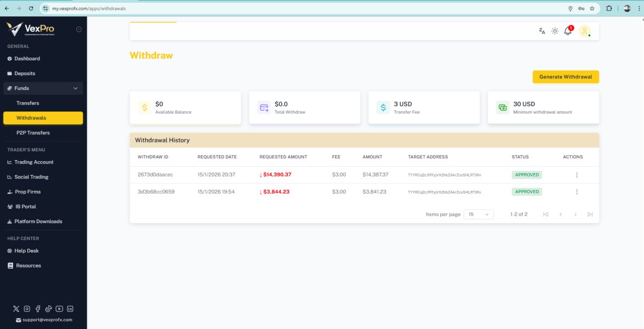The height and width of the screenshot is (329, 644).
Task: Click the notifications bell icon
Action: click(x=568, y=31)
